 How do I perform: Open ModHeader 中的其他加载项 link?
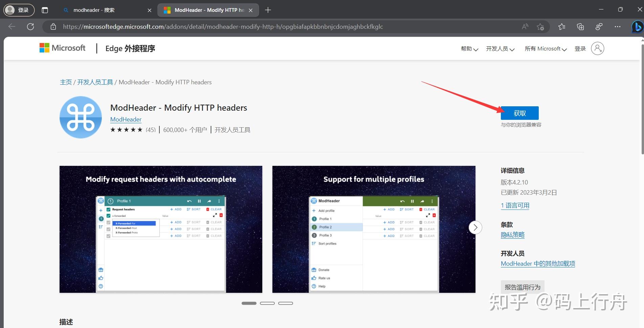[538, 263]
